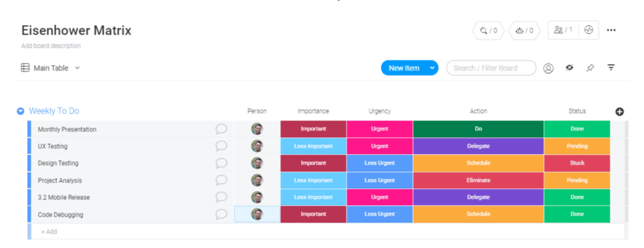The height and width of the screenshot is (248, 644).
Task: Click the Search / Filter Board field
Action: 491,68
